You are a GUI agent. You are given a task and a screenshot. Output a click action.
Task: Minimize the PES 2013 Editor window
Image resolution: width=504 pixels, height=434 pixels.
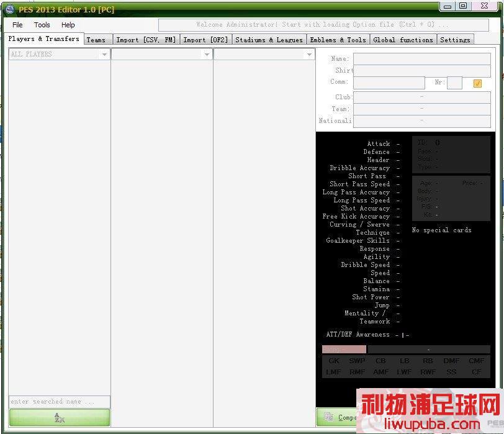coord(448,6)
